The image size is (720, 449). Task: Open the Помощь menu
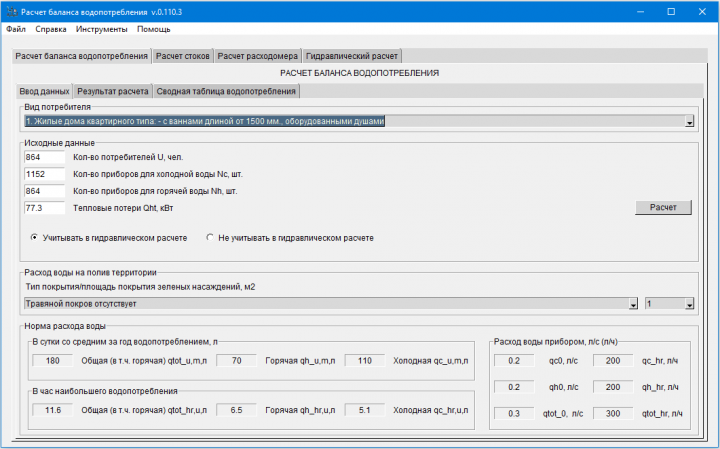point(153,29)
